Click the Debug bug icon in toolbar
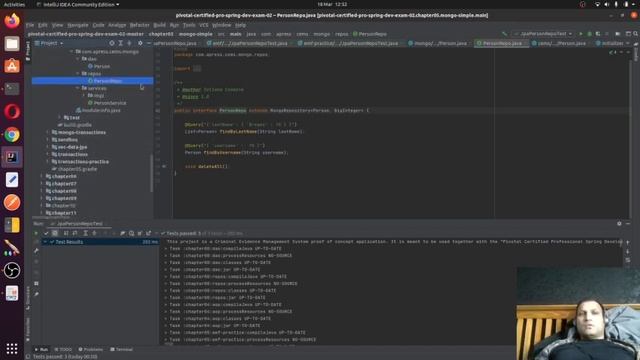640x360 pixels. click(589, 34)
